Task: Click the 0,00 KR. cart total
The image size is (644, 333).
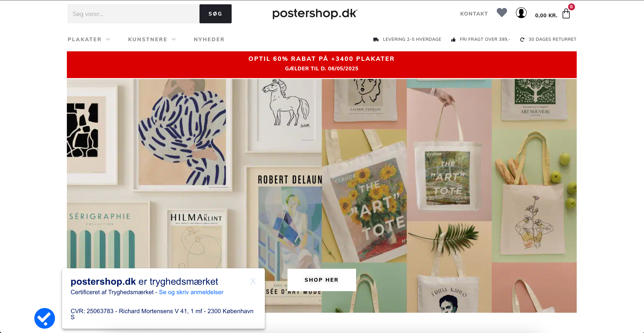Action: point(546,16)
